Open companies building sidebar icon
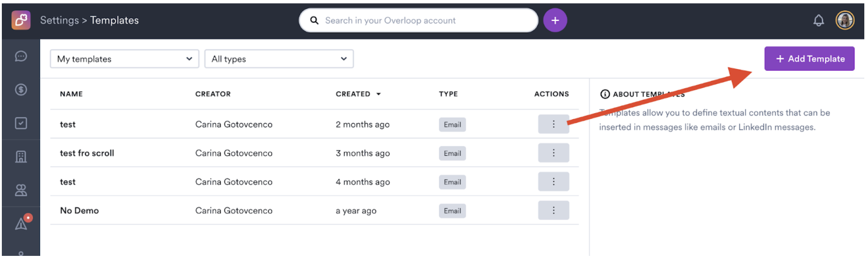The width and height of the screenshot is (868, 266). click(21, 157)
